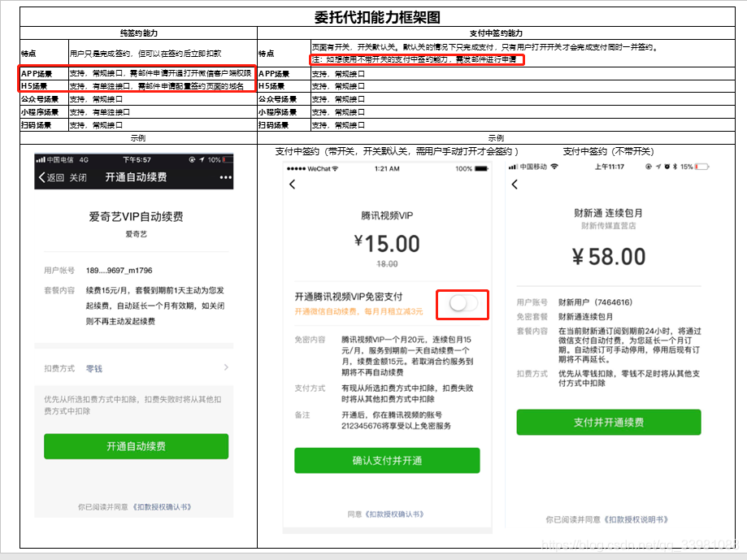The height and width of the screenshot is (560, 747).
Task: Click 财新通 连续包月 title
Action: pos(608,213)
